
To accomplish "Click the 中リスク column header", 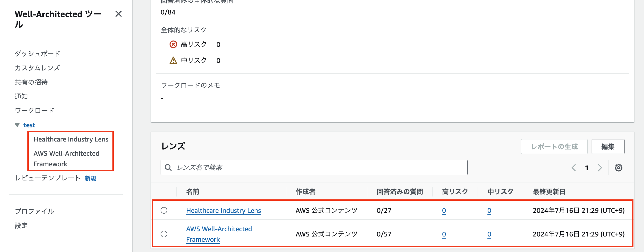I will (x=500, y=192).
